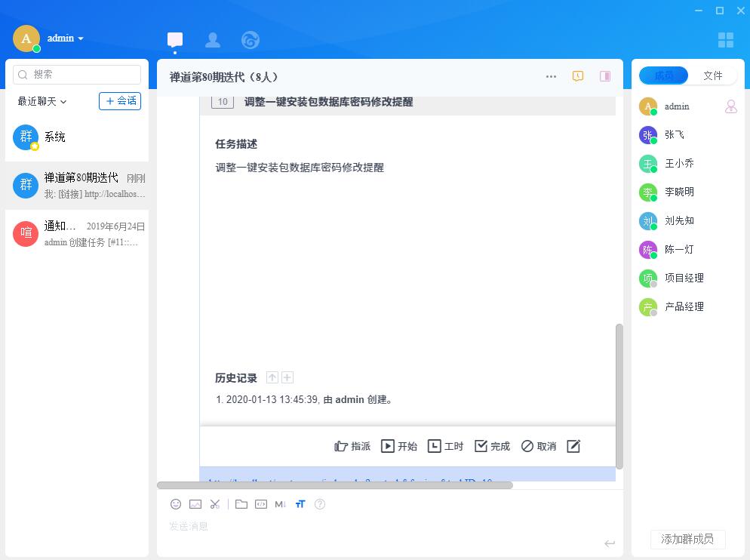Click the horizontal message scrollbar
Screen dimensions: 750x560
[x=335, y=485]
